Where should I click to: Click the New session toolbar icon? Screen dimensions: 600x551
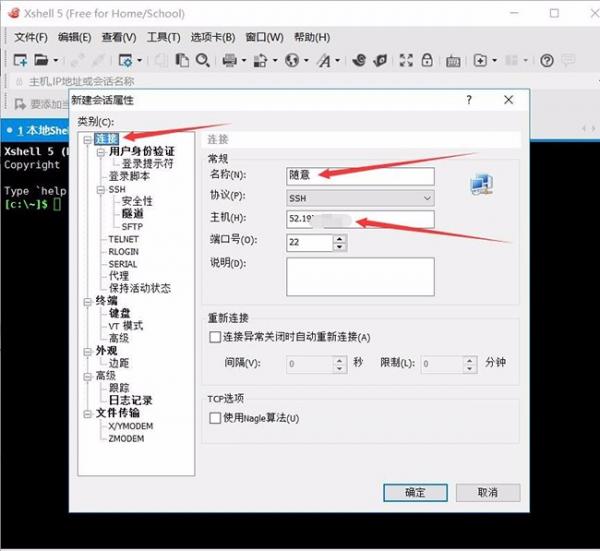point(20,60)
